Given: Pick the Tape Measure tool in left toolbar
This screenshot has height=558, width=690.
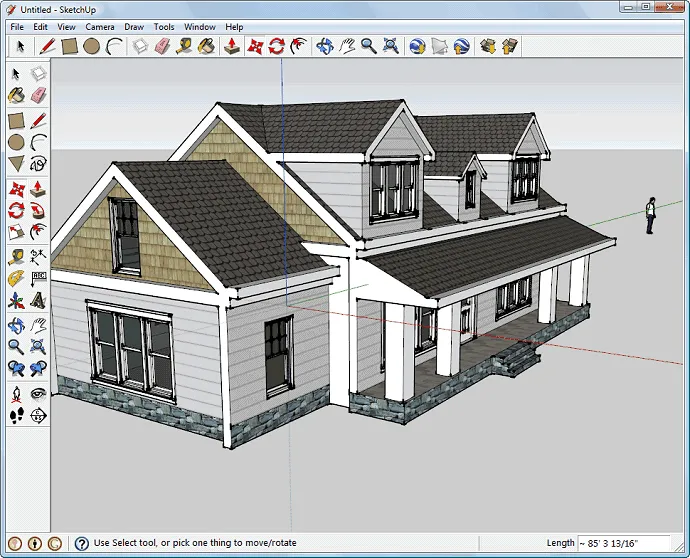Looking at the screenshot, I should 16,256.
